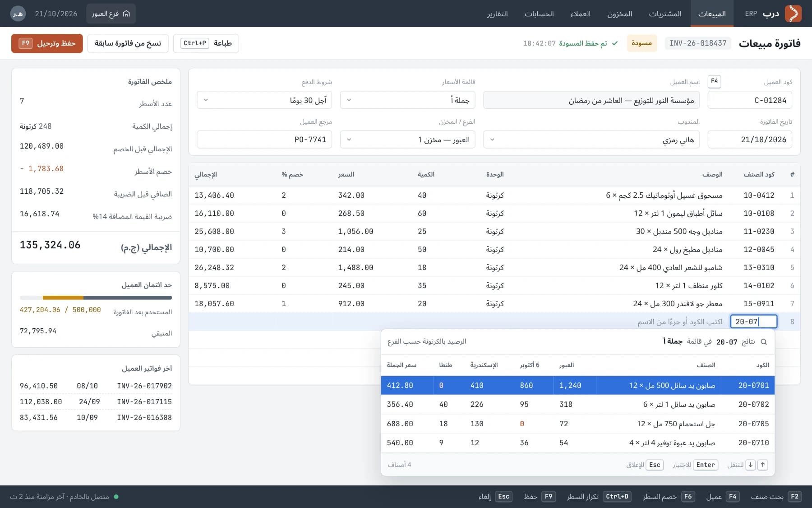Click the green saved-draft check mark
Viewport: 812px width, 508px height.
tap(615, 43)
